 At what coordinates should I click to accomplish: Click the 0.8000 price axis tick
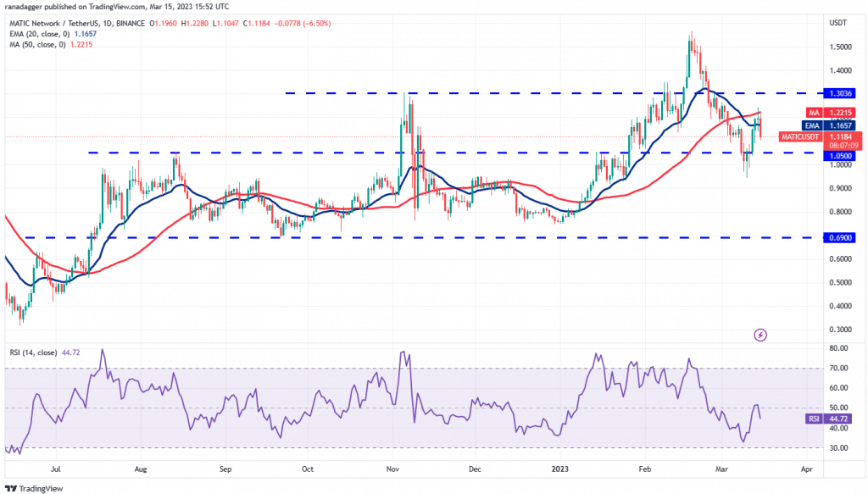pos(840,212)
